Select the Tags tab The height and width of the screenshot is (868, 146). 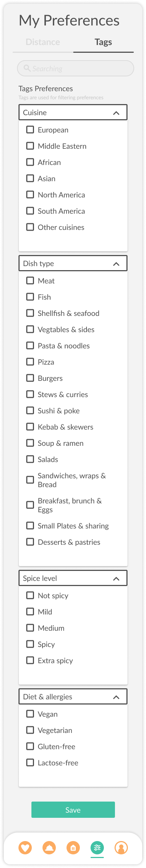[x=103, y=42]
